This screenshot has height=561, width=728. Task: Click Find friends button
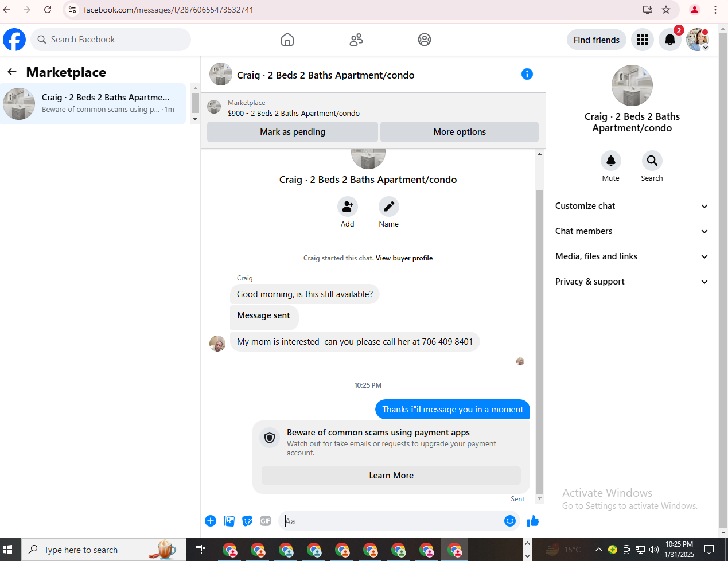click(597, 40)
